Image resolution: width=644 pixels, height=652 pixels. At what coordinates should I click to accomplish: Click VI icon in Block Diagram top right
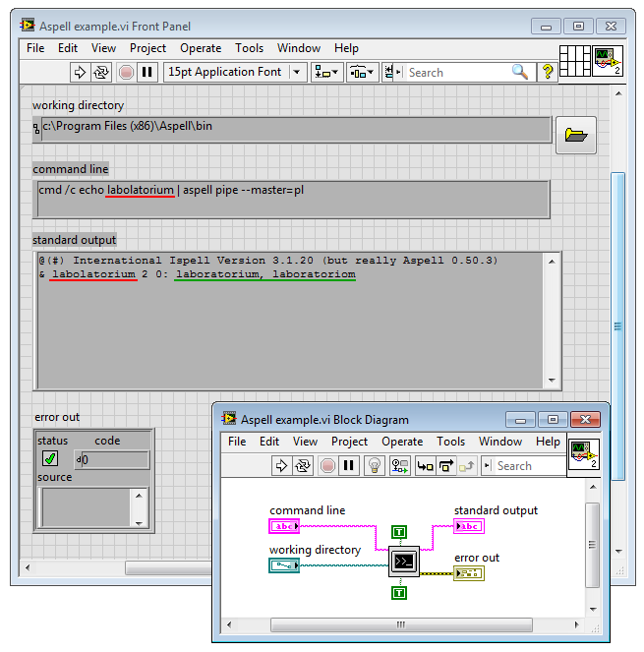point(584,454)
